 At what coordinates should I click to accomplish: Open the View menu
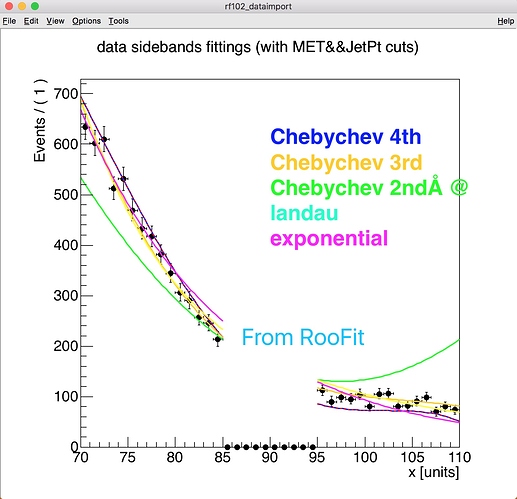click(x=55, y=21)
